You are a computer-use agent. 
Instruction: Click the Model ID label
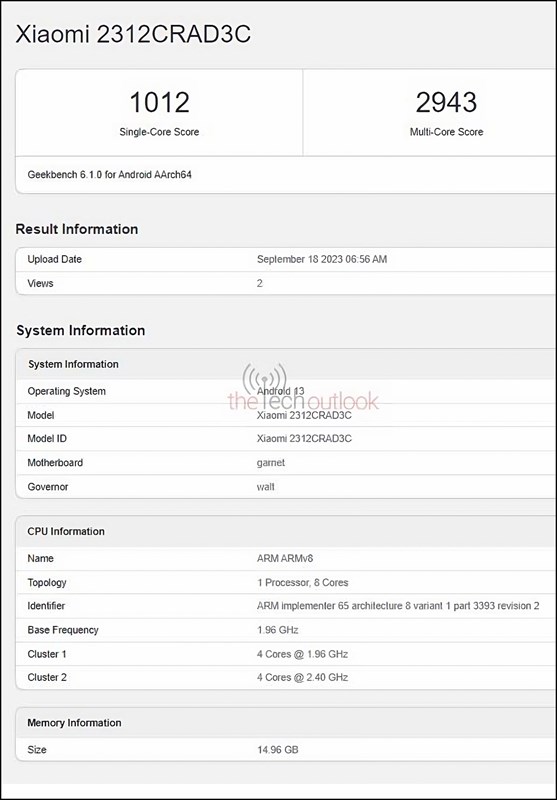pyautogui.click(x=47, y=439)
